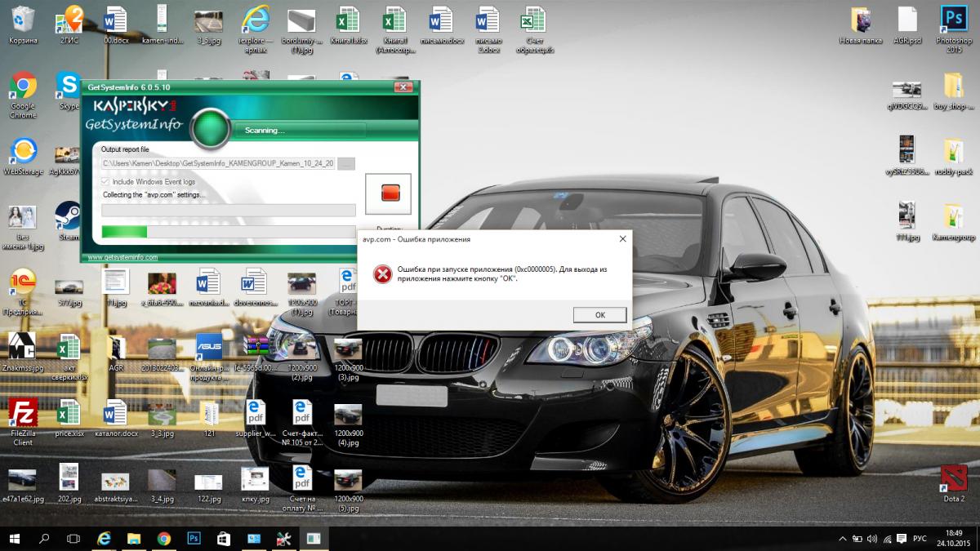The image size is (980, 551).
Task: Click the output report file path field
Action: 217,164
